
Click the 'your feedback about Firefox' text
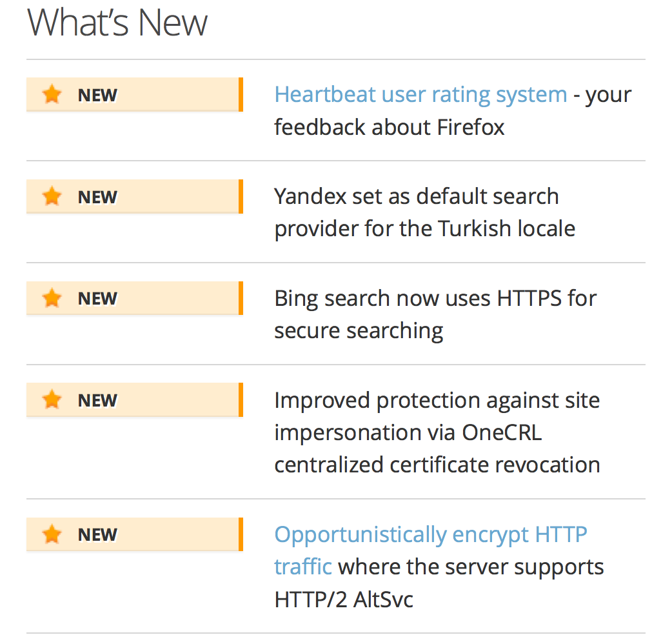point(389,127)
